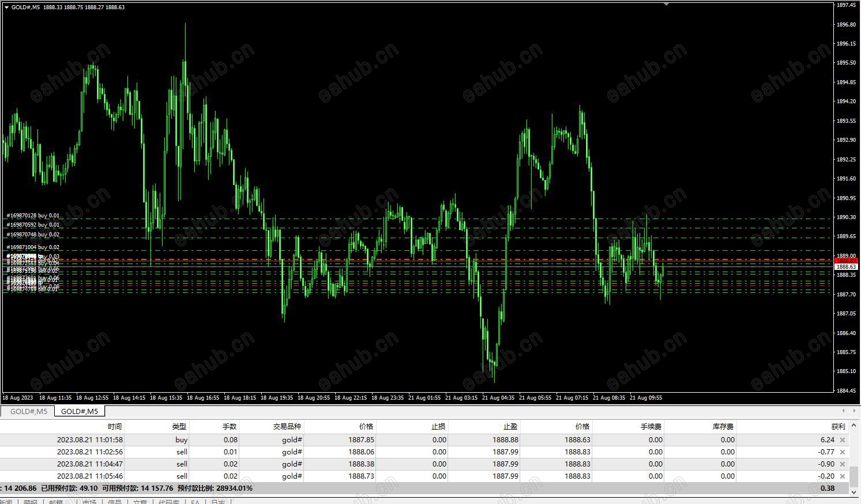This screenshot has width=861, height=504.
Task: Click the 1884.45 price axis label
Action: click(x=846, y=391)
